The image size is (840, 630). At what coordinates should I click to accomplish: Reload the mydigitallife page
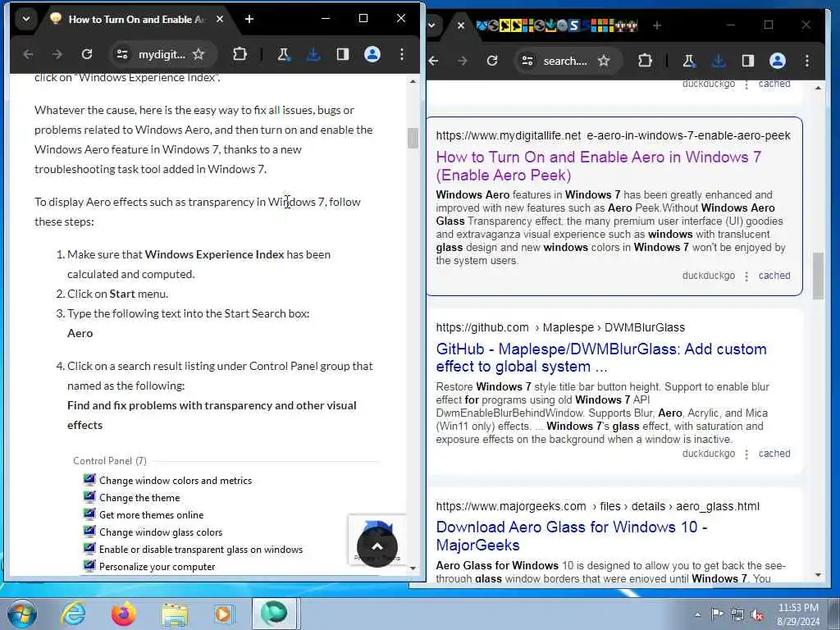point(87,54)
